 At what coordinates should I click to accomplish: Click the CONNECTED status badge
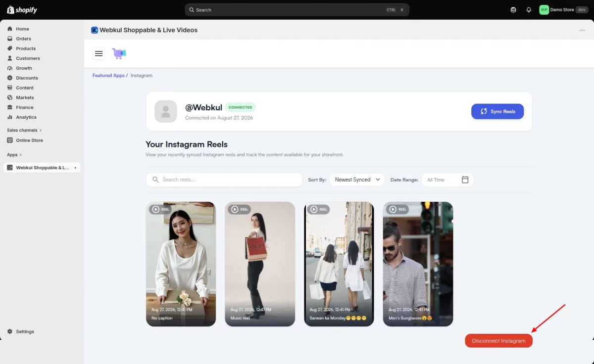[x=240, y=107]
